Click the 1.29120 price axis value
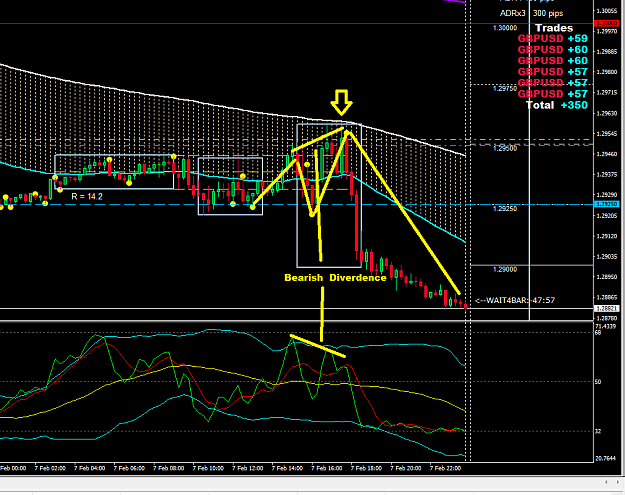This screenshot has width=625, height=495. [x=607, y=236]
